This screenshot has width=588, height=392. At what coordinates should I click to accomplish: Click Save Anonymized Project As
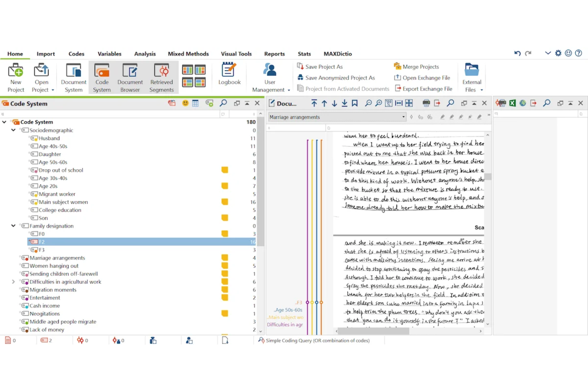click(336, 78)
